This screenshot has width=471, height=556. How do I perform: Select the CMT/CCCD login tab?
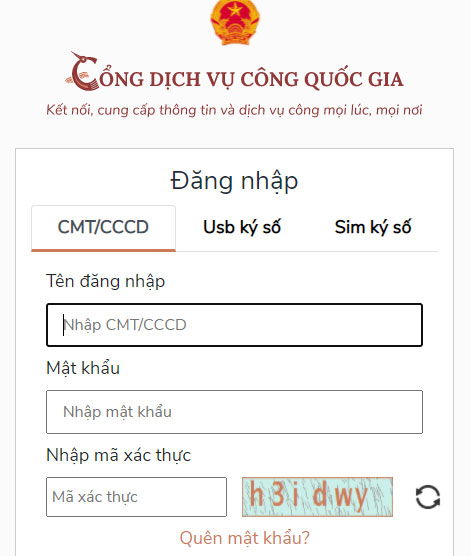tap(103, 228)
